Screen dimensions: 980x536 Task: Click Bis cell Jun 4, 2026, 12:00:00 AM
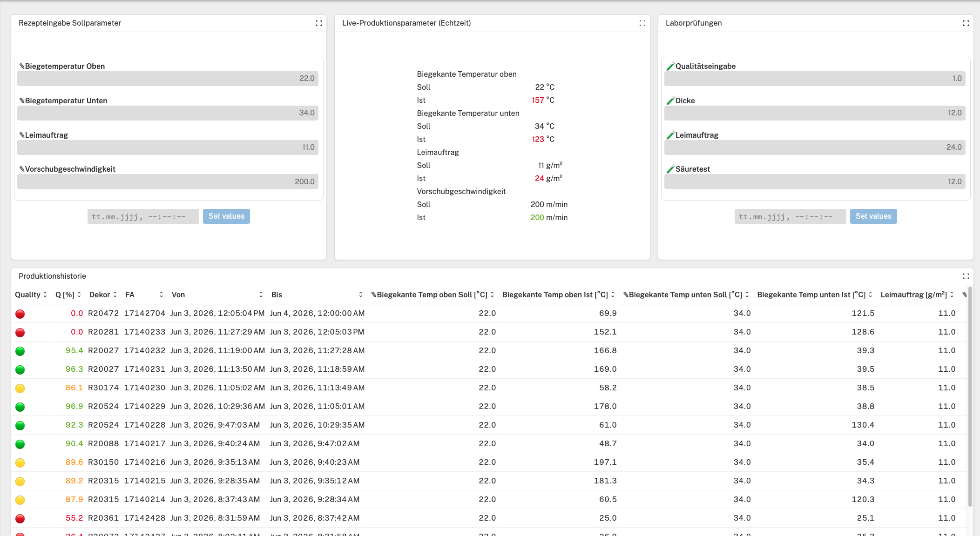(x=317, y=314)
